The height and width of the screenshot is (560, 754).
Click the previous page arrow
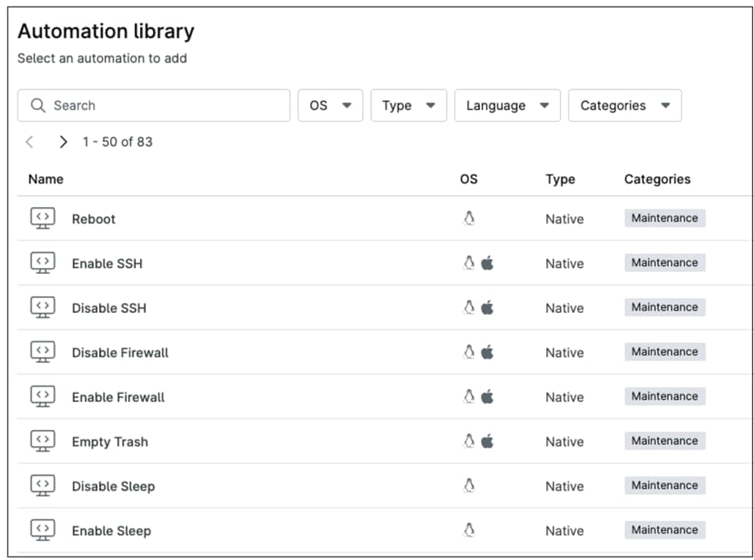30,142
